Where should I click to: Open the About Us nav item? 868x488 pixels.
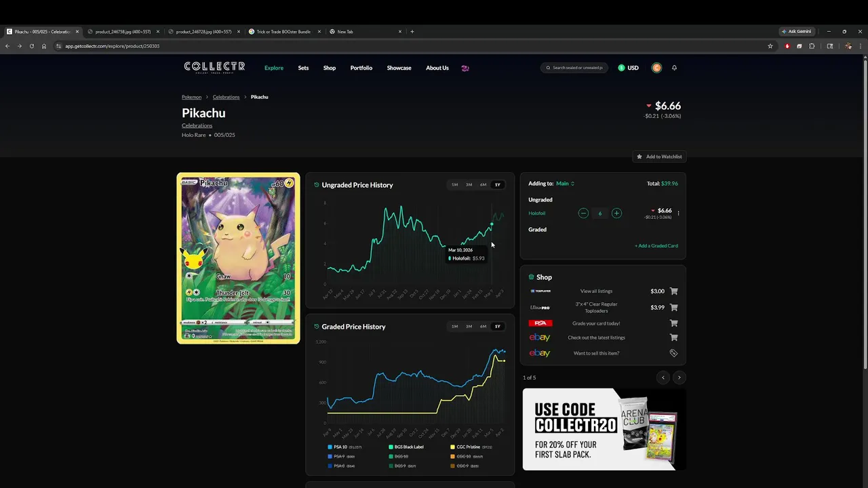(x=437, y=68)
